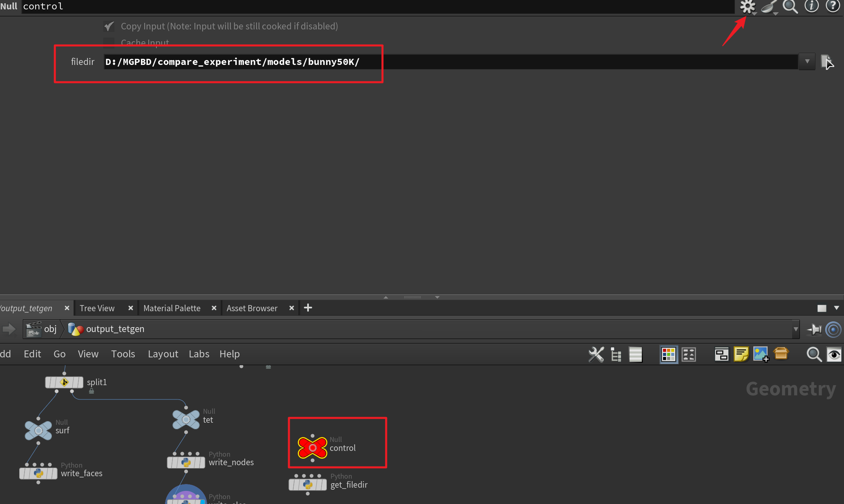Open the parameter gear menu
844x504 pixels.
click(747, 7)
